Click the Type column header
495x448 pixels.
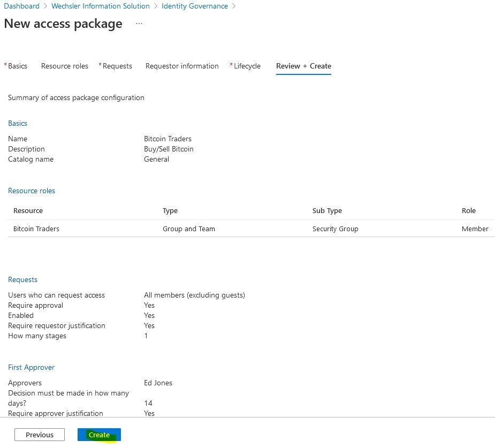170,210
